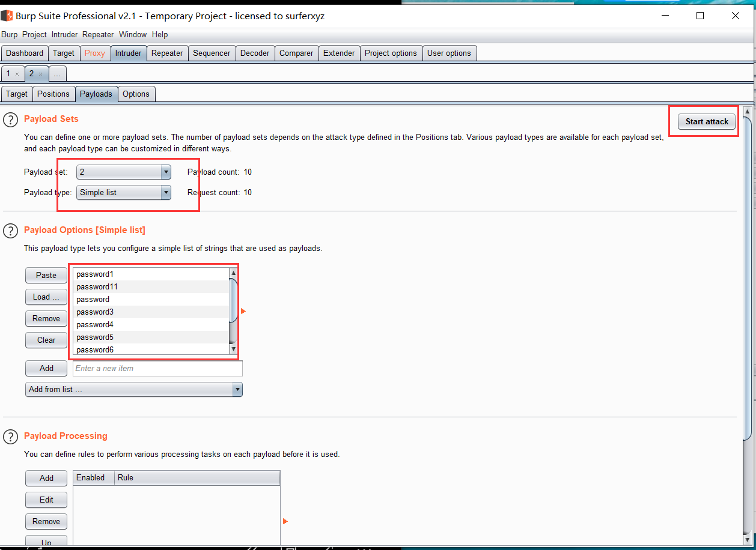
Task: Switch to the Intruder sub-tab Target
Action: pos(17,94)
